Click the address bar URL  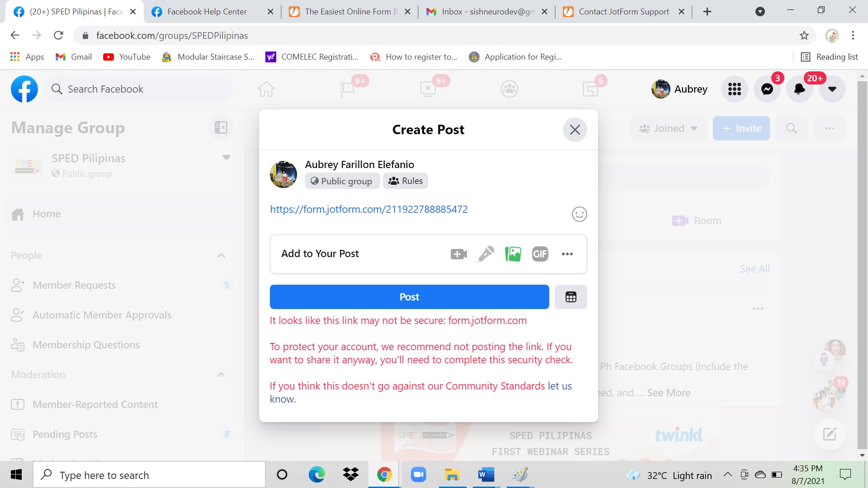pos(172,35)
